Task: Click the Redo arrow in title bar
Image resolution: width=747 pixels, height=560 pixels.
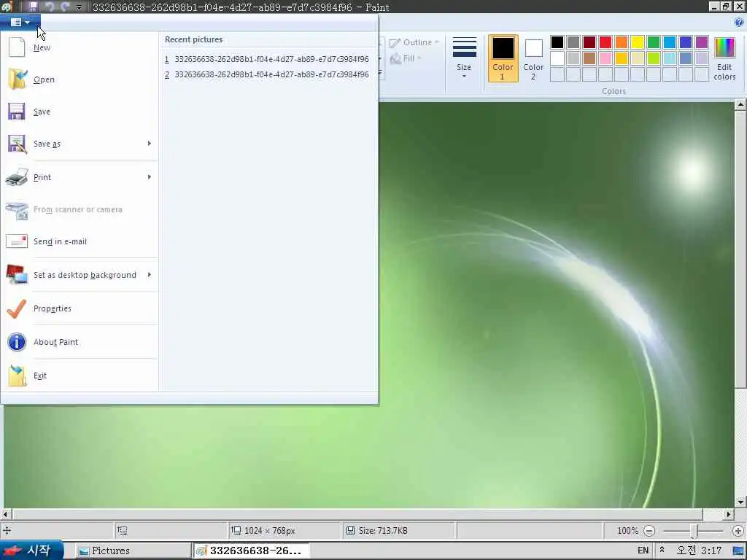Action: click(65, 7)
